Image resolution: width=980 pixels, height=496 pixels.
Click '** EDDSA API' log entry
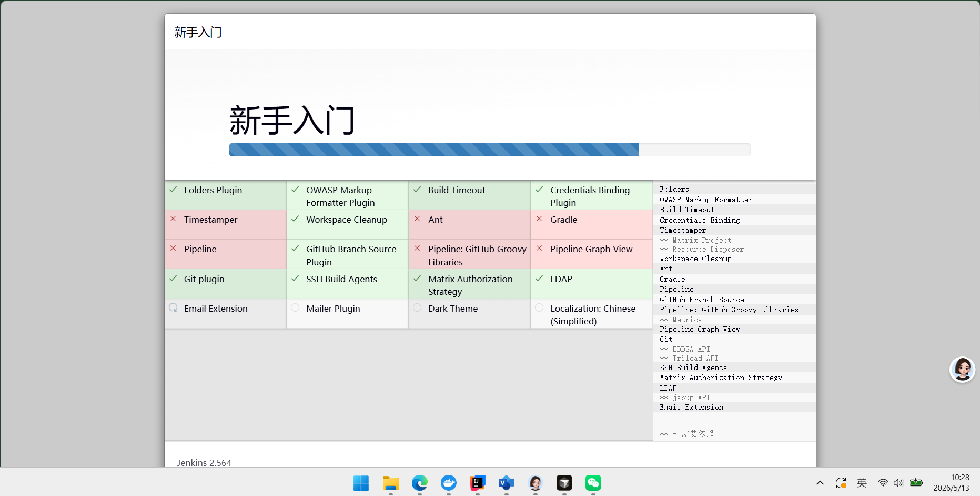685,349
